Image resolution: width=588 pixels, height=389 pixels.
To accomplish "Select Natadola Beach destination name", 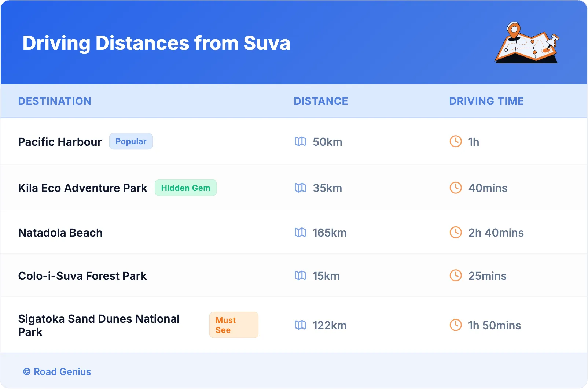I will [60, 233].
